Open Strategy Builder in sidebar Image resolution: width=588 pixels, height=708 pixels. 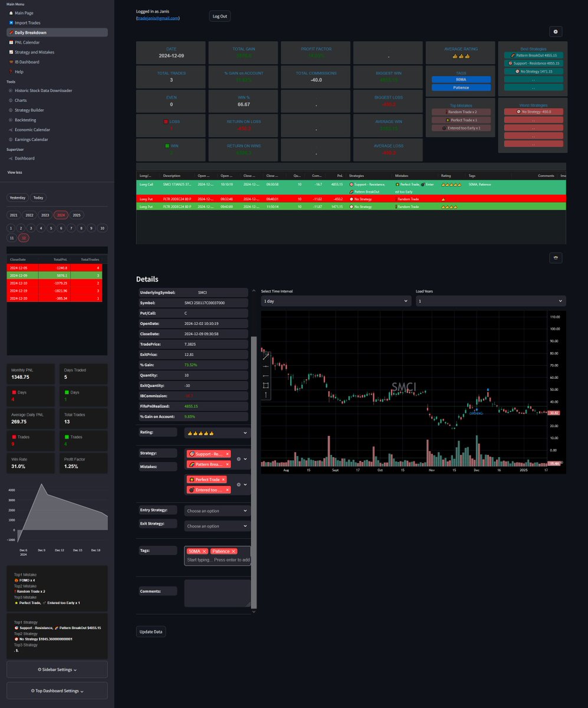29,110
